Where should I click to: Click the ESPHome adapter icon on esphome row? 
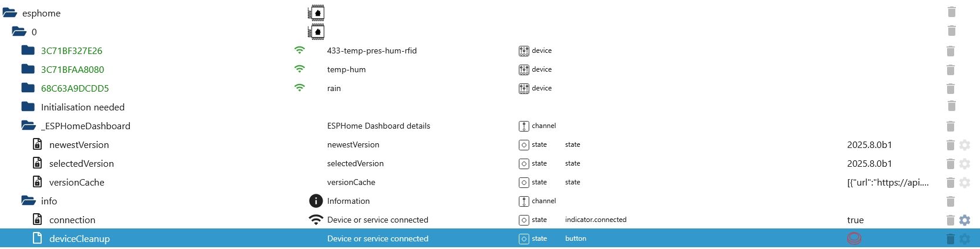[316, 12]
